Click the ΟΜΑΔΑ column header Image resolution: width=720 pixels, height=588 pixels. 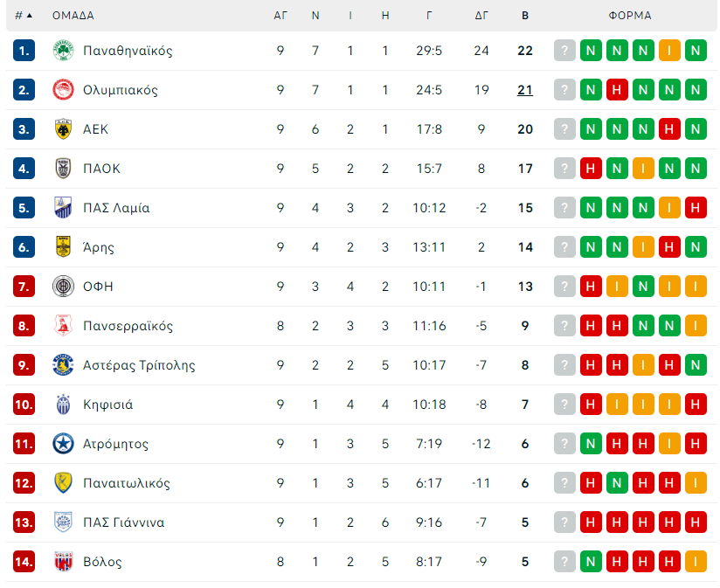click(x=73, y=16)
